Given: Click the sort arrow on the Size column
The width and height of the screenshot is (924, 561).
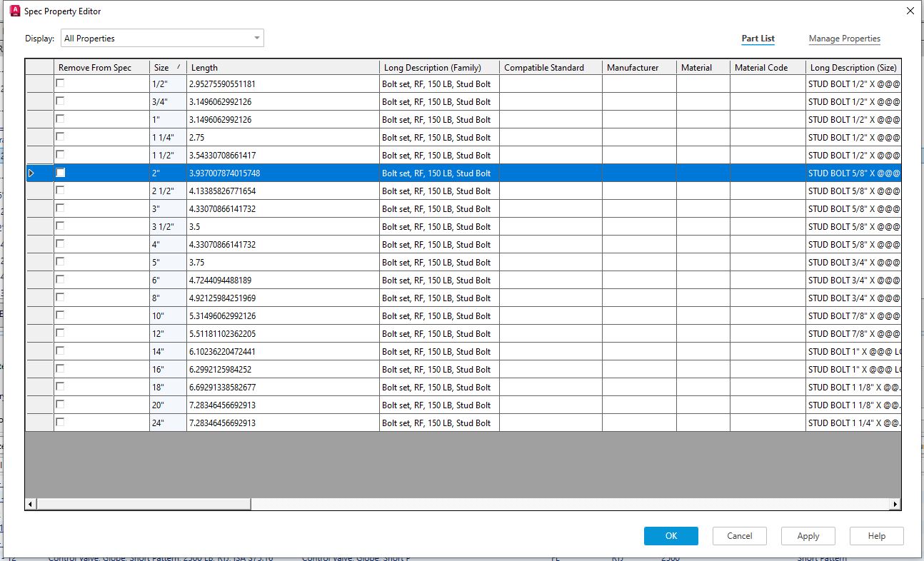Looking at the screenshot, I should 179,66.
